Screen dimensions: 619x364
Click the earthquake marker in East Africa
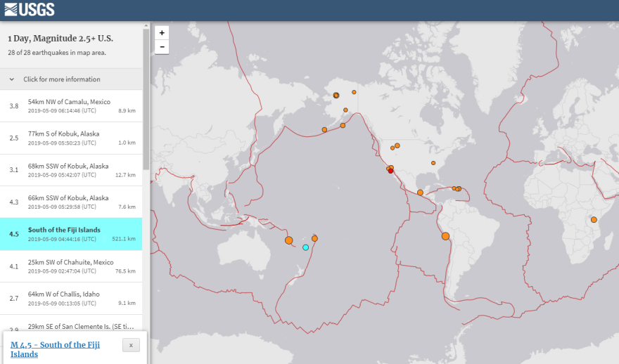click(x=594, y=220)
